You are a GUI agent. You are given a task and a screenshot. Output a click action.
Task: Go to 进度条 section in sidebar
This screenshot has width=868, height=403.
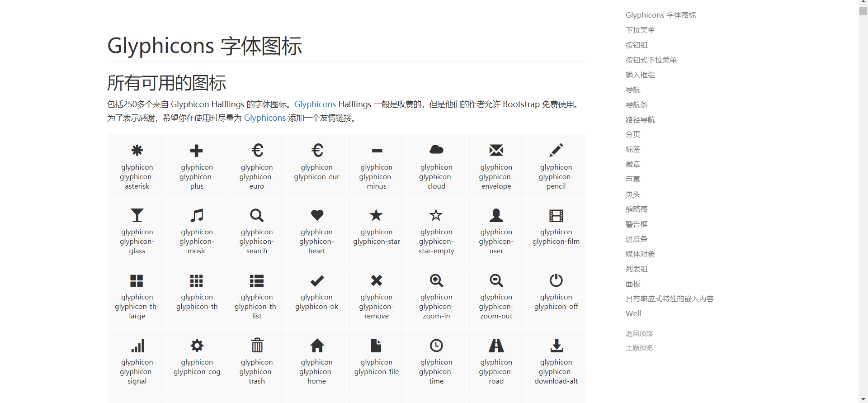click(637, 239)
